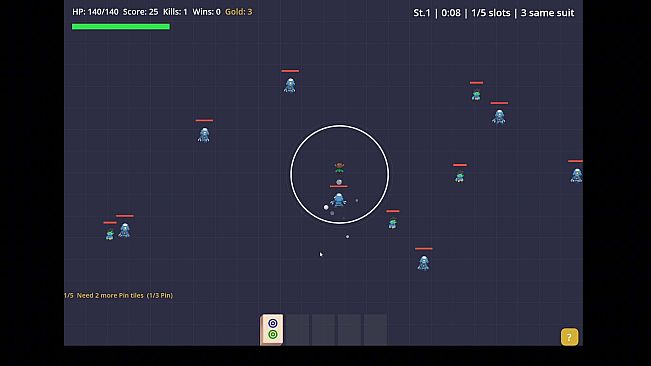Click the blue robot enemy at top center

290,85
